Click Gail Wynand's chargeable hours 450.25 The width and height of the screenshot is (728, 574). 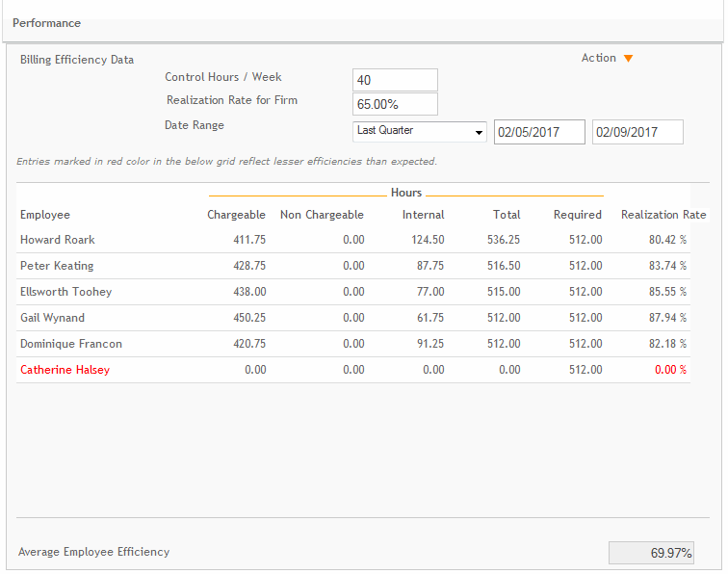(x=249, y=318)
